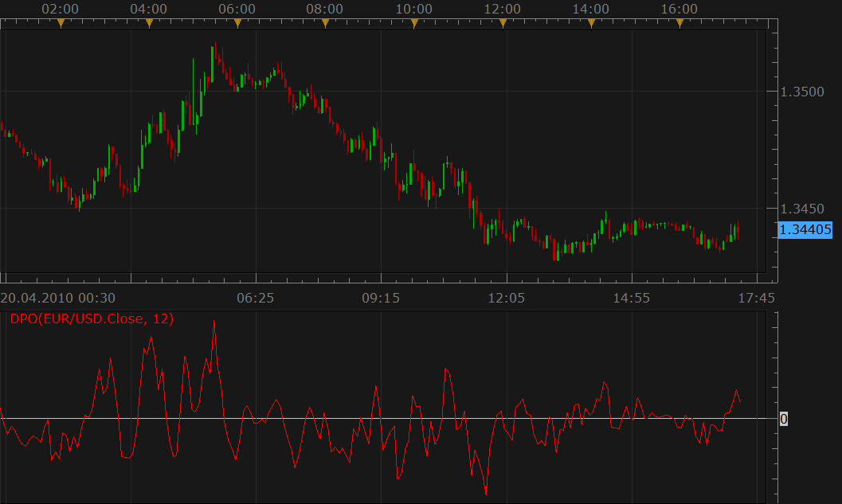Click the 09:15 time axis label
This screenshot has width=842, height=504.
coord(381,298)
